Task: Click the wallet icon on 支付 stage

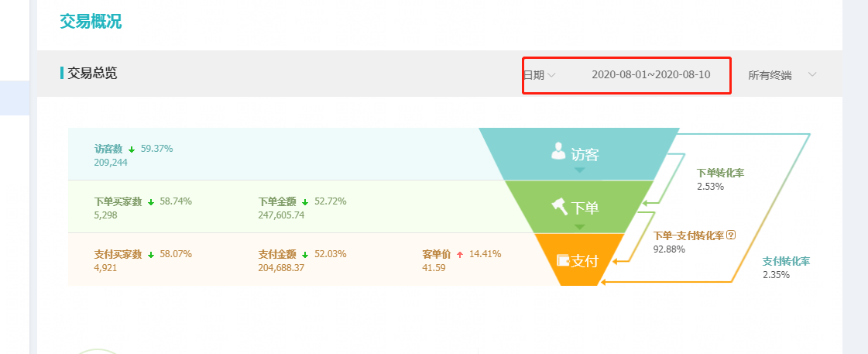Action: point(563,259)
